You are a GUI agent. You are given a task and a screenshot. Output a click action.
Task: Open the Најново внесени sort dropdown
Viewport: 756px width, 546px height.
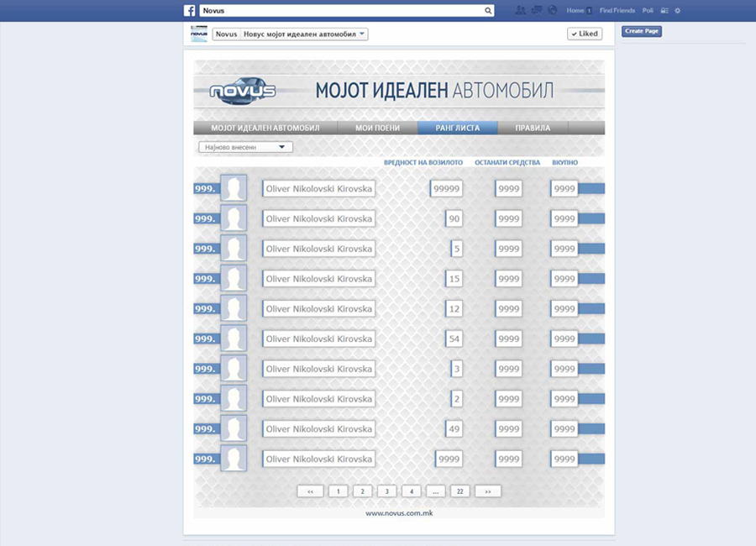[245, 147]
